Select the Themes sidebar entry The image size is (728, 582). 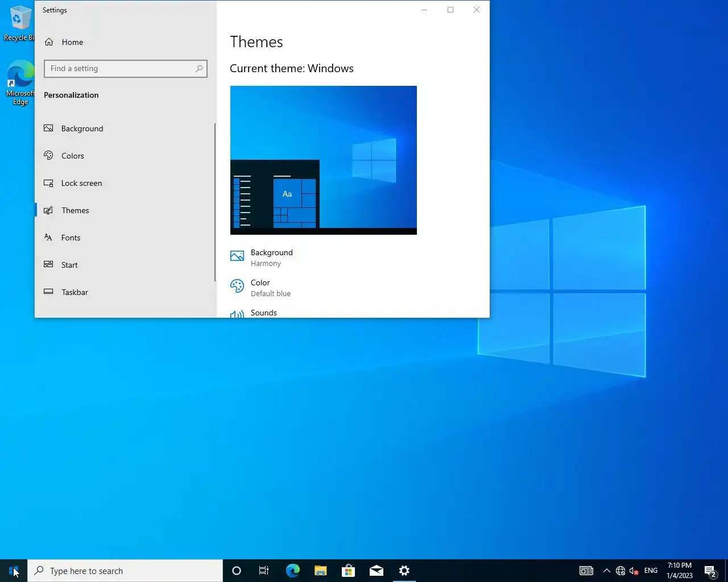point(125,210)
